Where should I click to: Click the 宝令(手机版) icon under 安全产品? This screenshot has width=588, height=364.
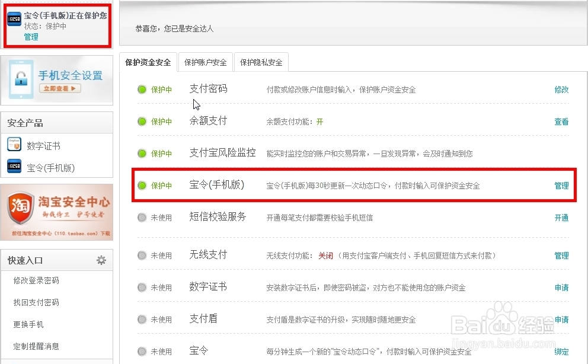[14, 166]
